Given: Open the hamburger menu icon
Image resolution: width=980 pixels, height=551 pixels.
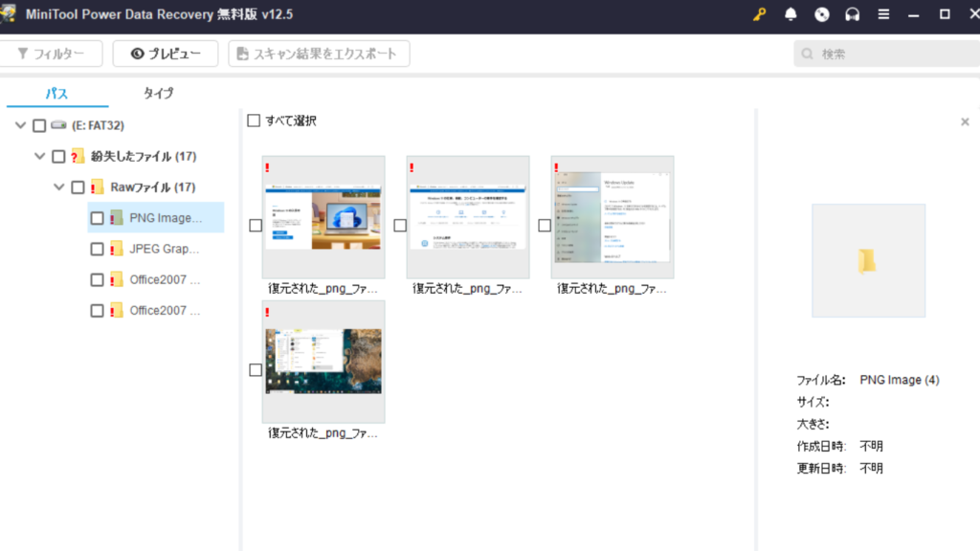Looking at the screenshot, I should coord(883,14).
